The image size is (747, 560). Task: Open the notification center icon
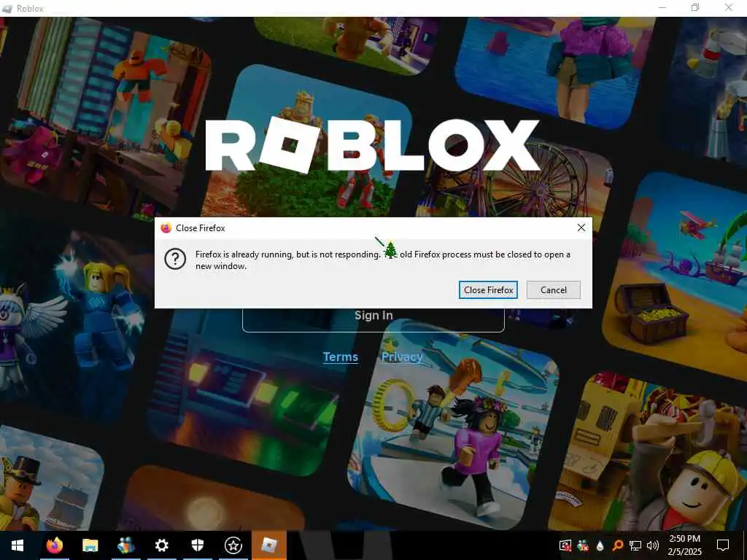click(723, 545)
